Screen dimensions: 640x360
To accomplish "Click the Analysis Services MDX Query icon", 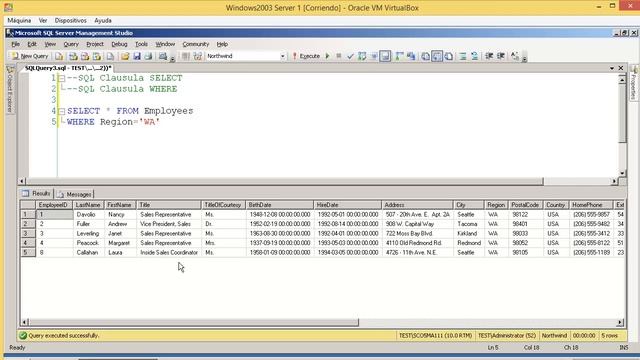I will [73, 56].
